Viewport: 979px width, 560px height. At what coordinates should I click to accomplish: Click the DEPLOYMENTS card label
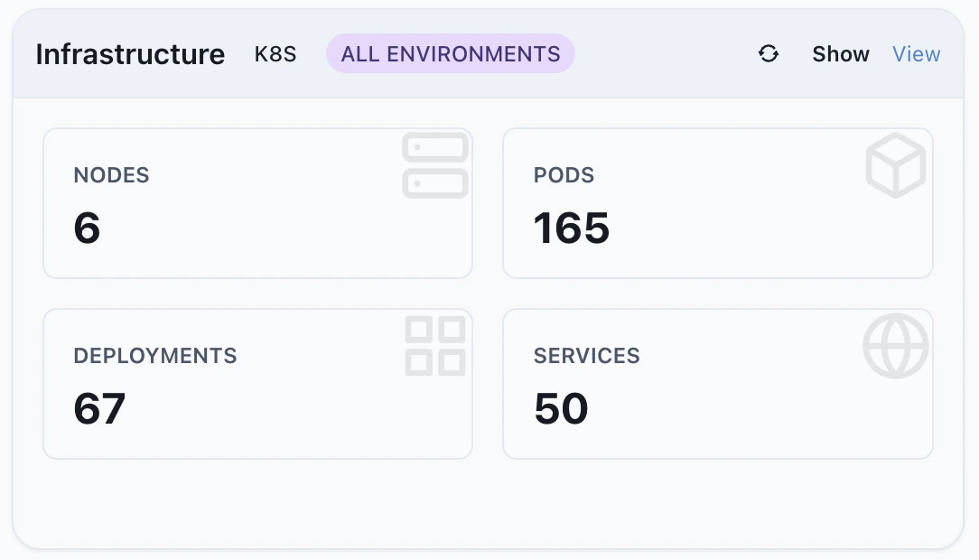(x=154, y=356)
